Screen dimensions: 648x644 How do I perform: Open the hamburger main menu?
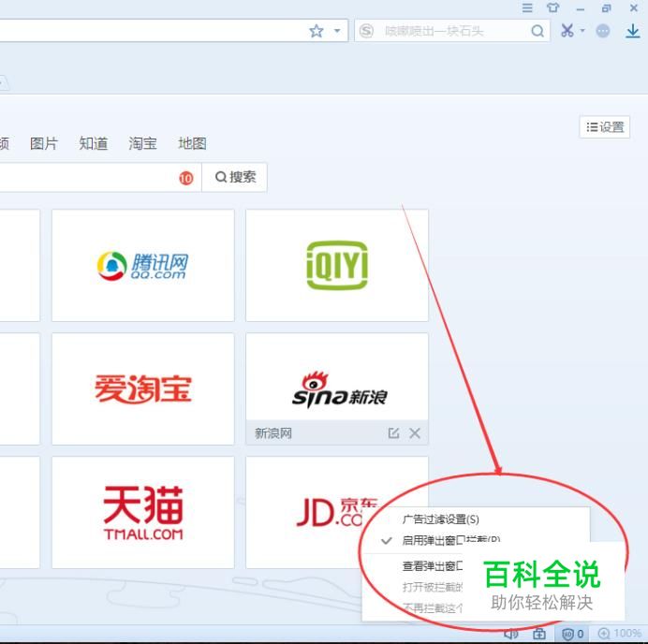[x=527, y=7]
